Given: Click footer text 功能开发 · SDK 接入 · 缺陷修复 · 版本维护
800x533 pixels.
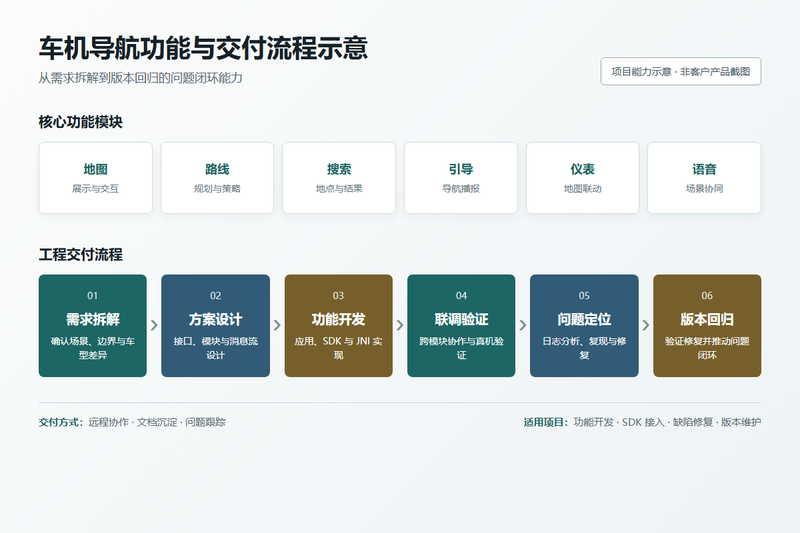Looking at the screenshot, I should point(667,422).
